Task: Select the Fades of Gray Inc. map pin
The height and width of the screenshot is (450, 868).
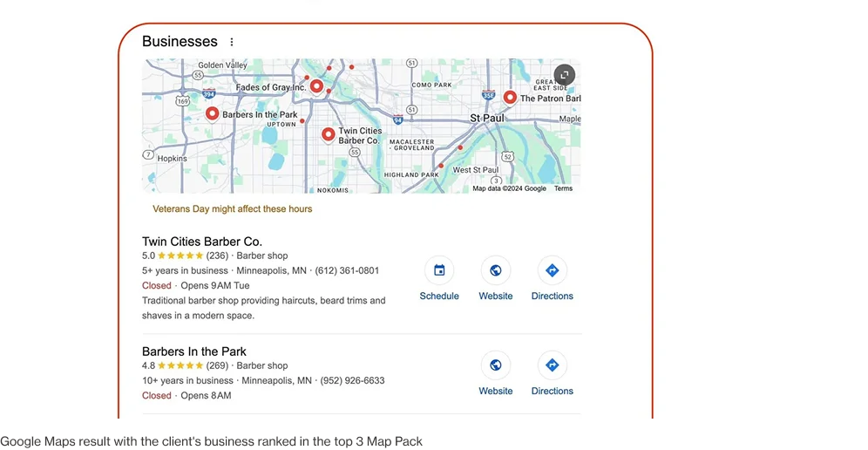Action: click(316, 86)
